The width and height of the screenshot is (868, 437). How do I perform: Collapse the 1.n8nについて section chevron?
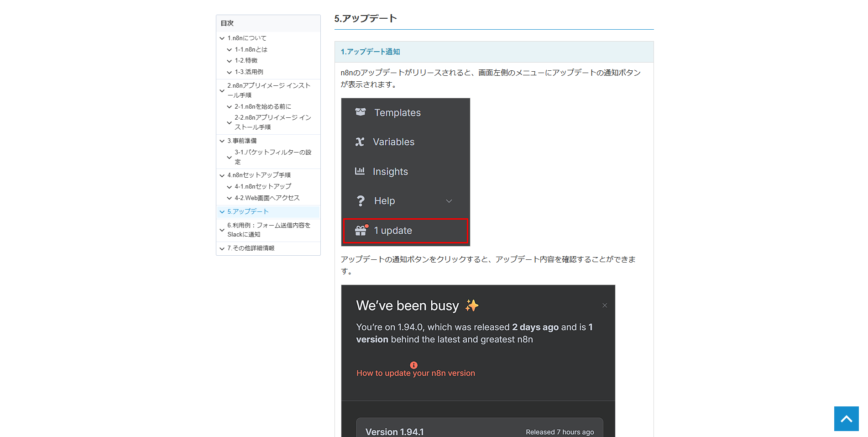tap(222, 38)
